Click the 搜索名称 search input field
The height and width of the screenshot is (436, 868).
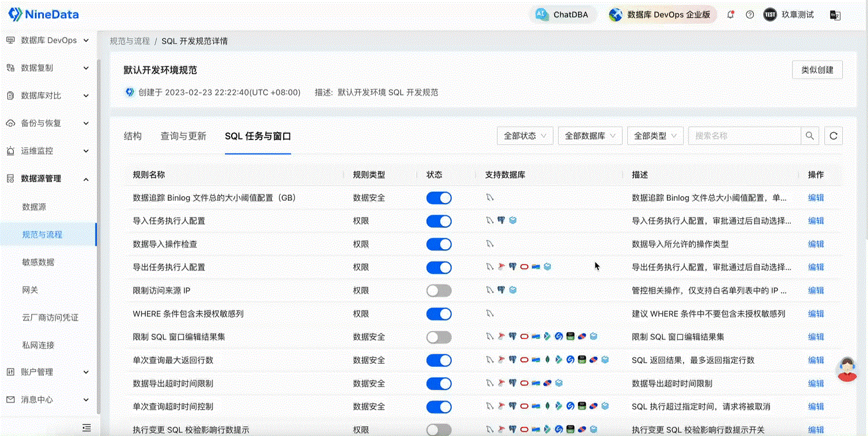point(745,136)
